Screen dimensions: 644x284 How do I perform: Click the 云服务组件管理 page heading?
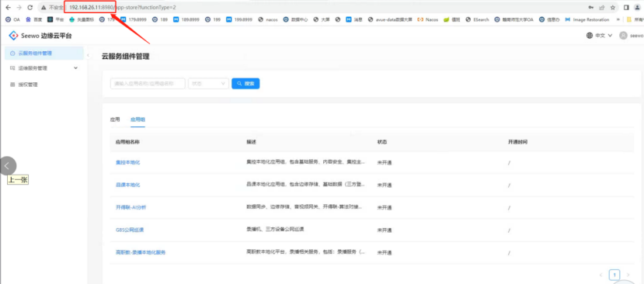pyautogui.click(x=126, y=57)
